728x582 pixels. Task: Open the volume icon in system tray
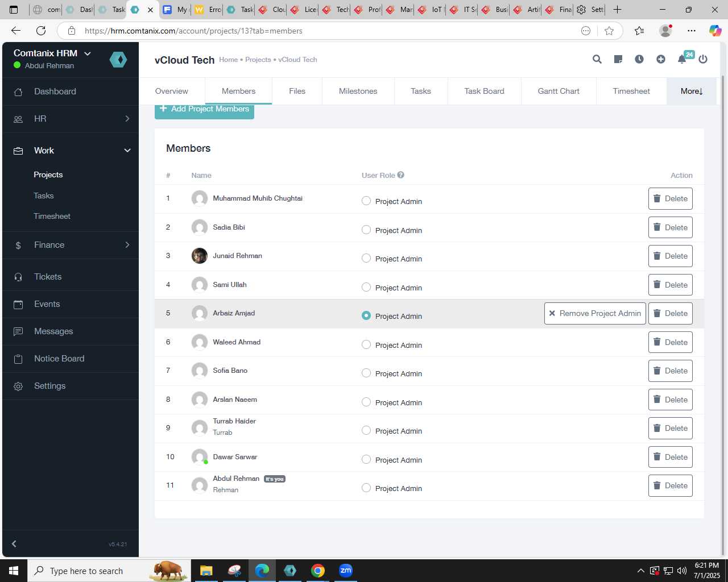(682, 571)
